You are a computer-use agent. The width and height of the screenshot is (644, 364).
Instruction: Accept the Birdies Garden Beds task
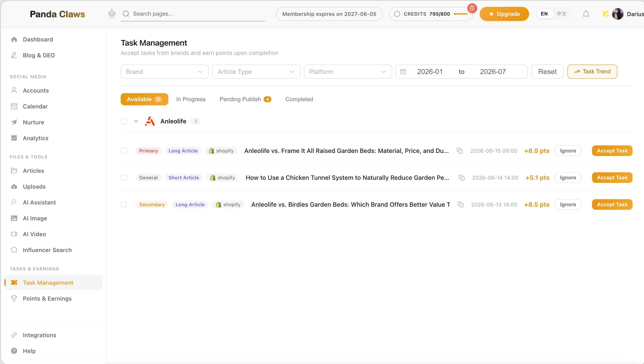(612, 205)
